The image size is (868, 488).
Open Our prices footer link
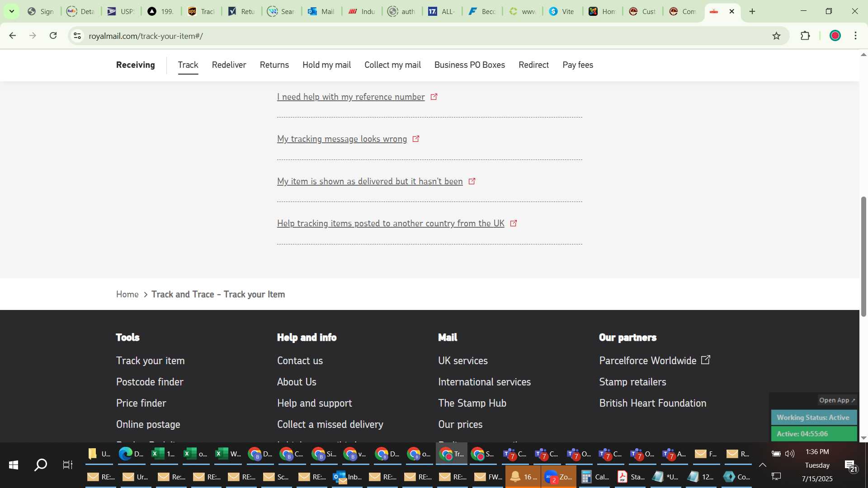point(460,424)
